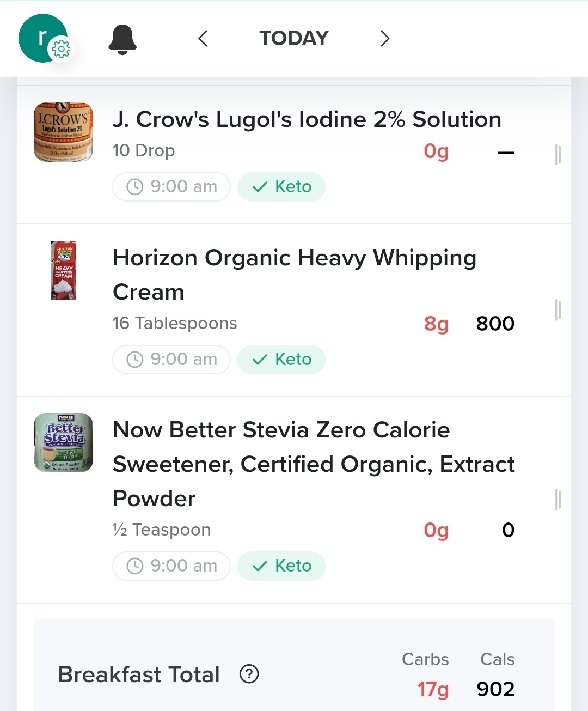
Task: Edit the 9:00 am time for Whipping Cream
Action: pos(171,360)
